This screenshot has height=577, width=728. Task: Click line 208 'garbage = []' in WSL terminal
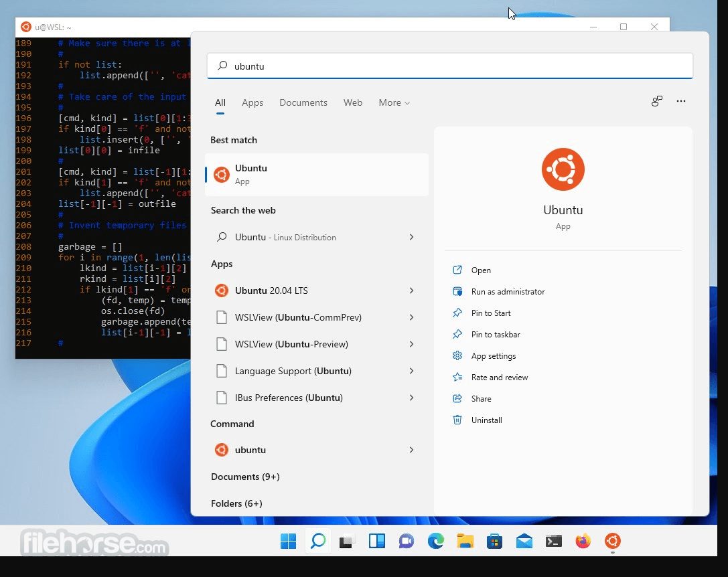click(x=90, y=247)
